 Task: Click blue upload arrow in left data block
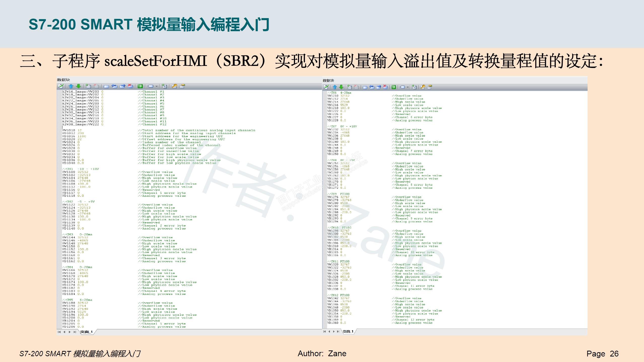point(71,86)
